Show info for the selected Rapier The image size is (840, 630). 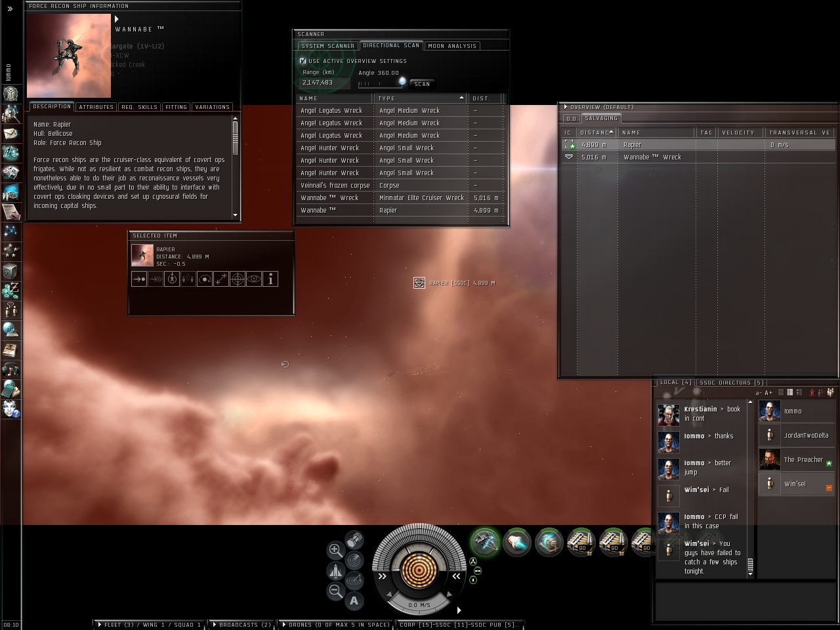click(x=270, y=279)
